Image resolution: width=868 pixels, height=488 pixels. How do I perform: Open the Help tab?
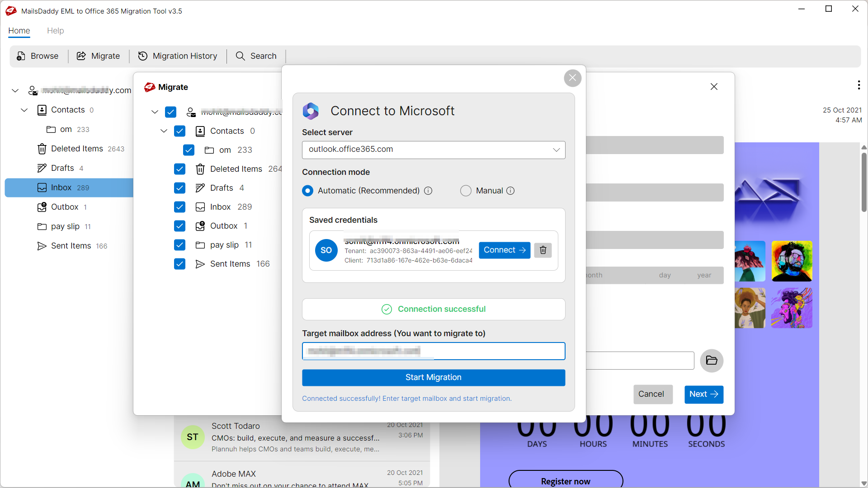55,31
